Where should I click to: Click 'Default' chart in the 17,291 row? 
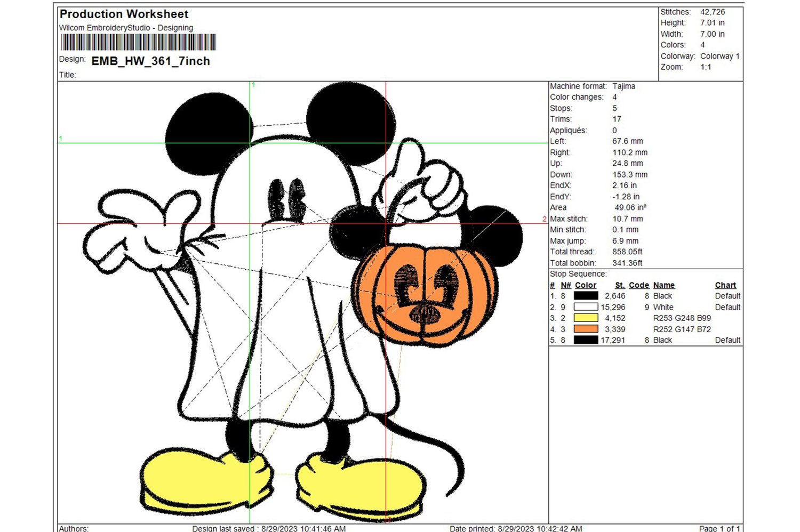[727, 340]
